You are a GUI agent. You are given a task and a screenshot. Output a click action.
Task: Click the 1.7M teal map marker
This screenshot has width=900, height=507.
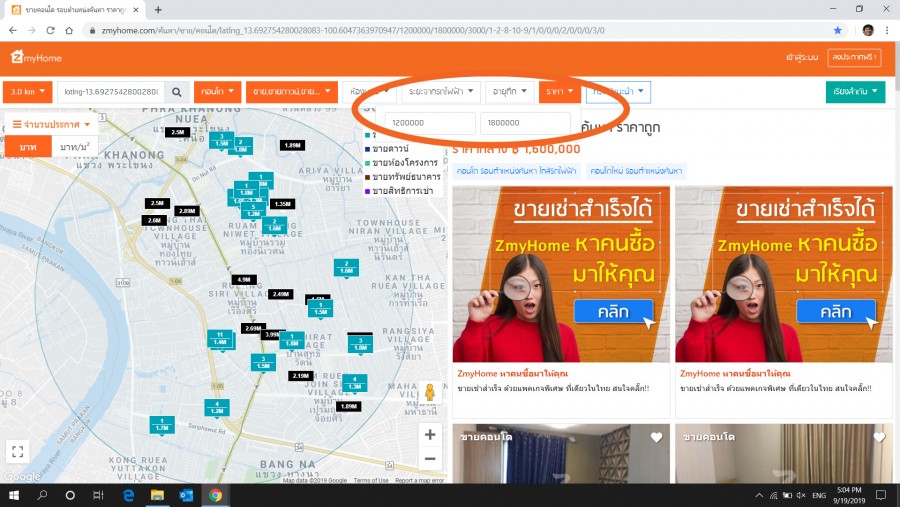click(x=162, y=425)
